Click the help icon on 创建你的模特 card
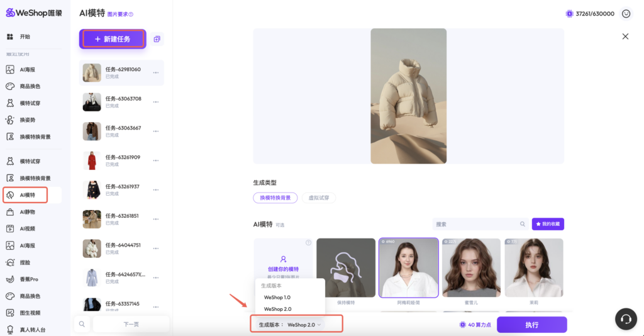This screenshot has height=336, width=644. [308, 243]
